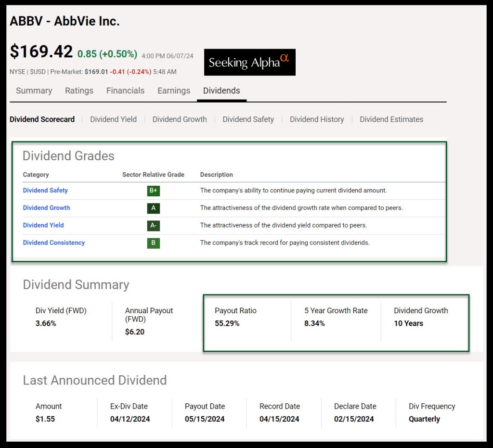Follow the Dividend Consistency category link
Image resolution: width=493 pixels, height=448 pixels.
click(53, 243)
